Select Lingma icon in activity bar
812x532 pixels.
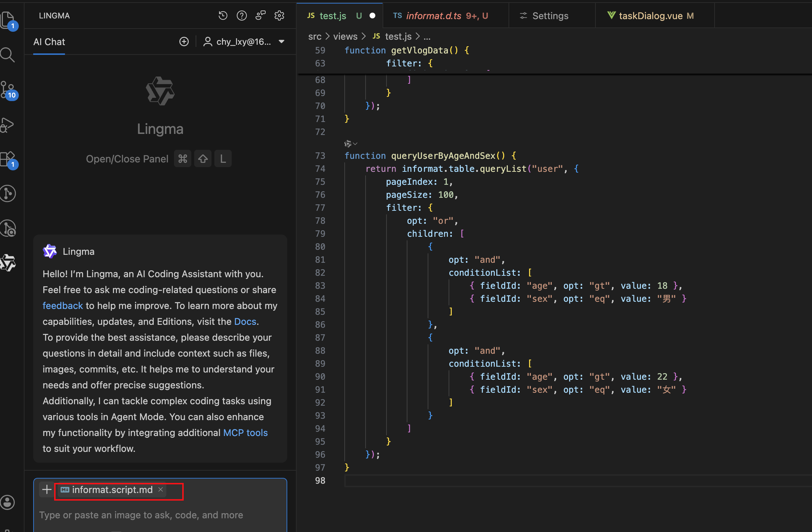click(x=8, y=262)
